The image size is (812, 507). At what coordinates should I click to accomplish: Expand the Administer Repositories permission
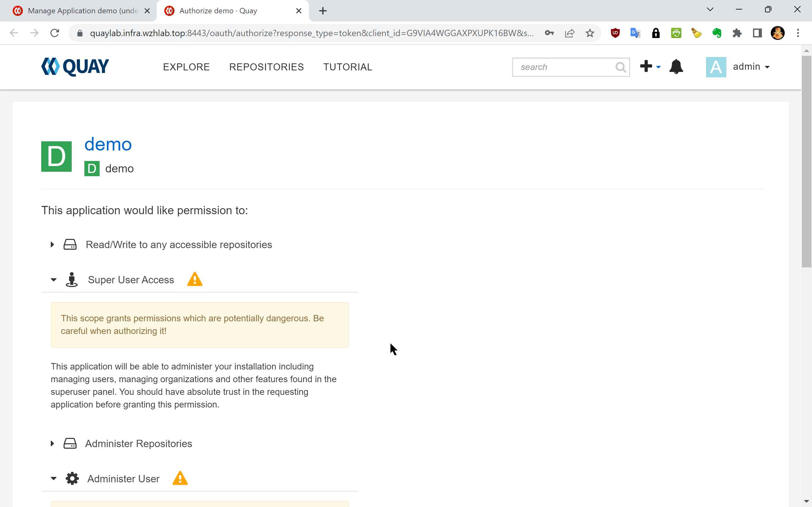(53, 443)
